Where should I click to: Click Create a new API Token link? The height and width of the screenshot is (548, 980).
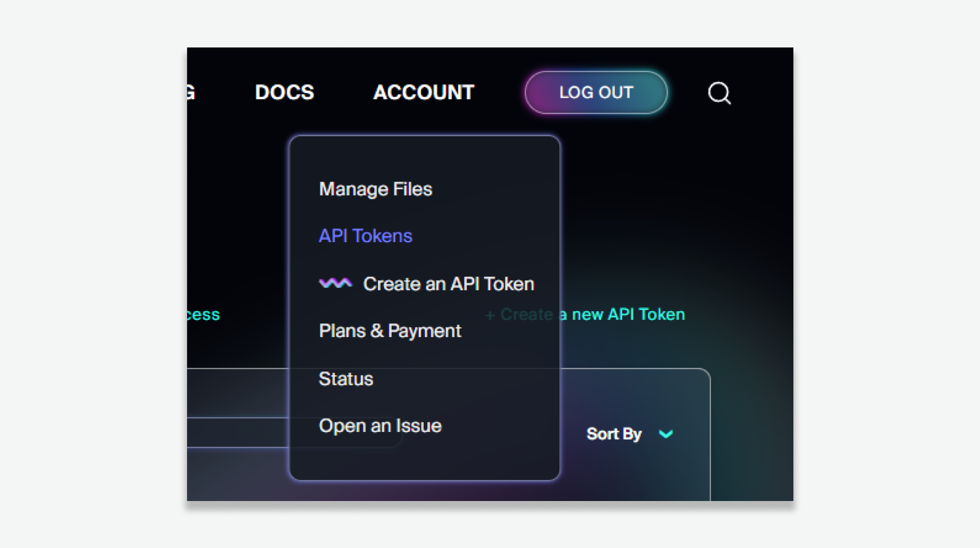pyautogui.click(x=585, y=315)
